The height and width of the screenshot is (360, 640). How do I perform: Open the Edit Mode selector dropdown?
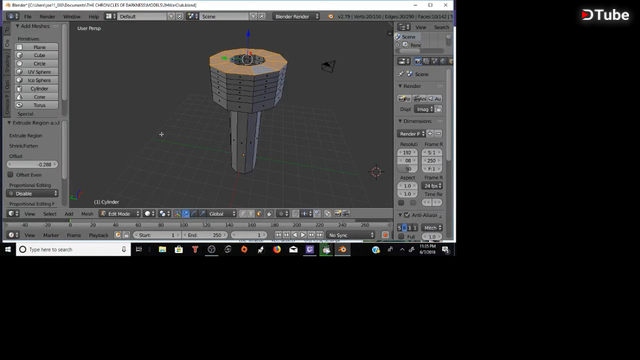tap(120, 214)
